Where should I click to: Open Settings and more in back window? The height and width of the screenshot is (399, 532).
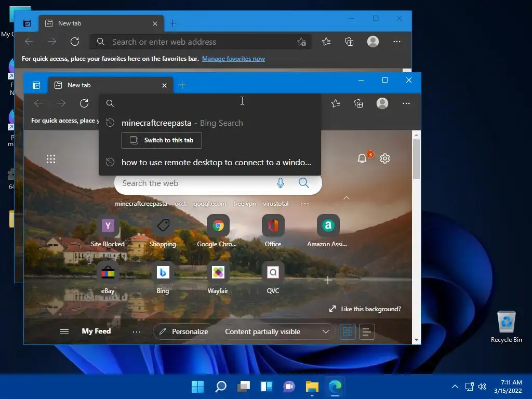396,42
